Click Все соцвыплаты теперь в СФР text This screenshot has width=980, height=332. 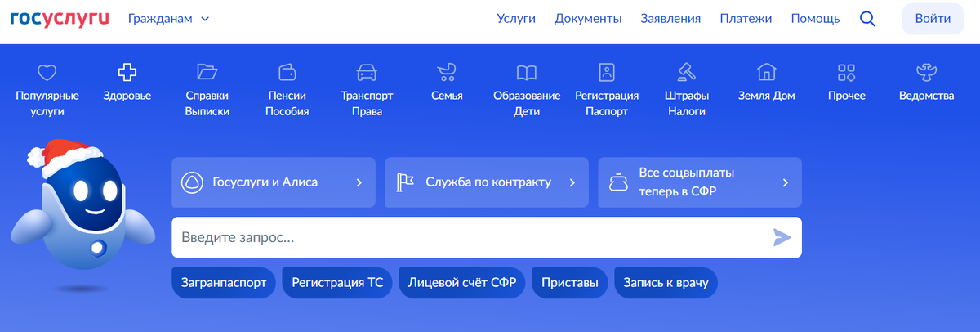tap(687, 182)
